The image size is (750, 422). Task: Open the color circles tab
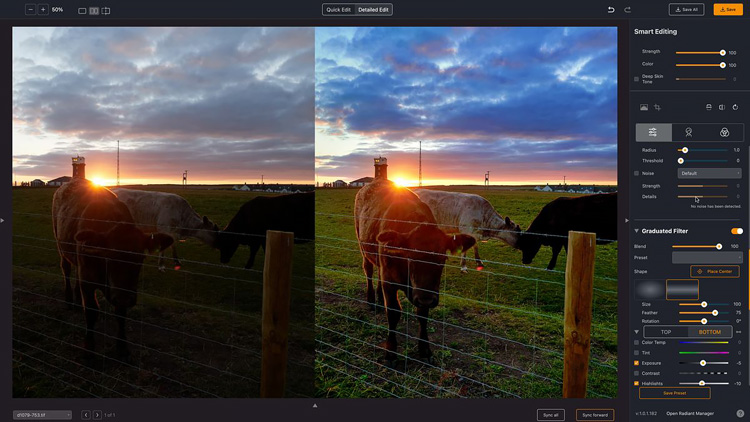pyautogui.click(x=725, y=133)
